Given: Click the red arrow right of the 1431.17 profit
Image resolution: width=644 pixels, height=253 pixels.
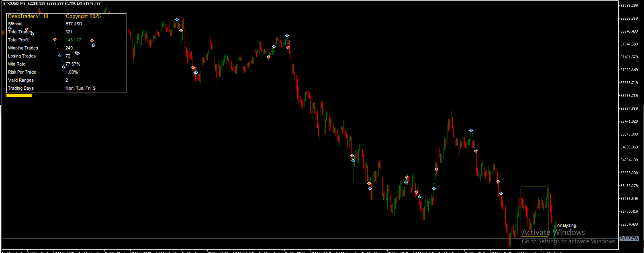Looking at the screenshot, I should tap(92, 41).
